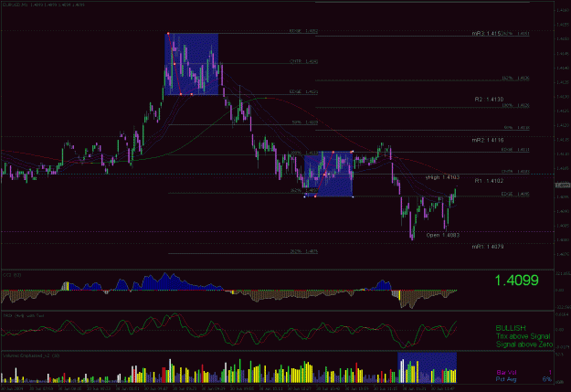Click the CNTR label beside upper rectangle
The width and height of the screenshot is (571, 392).
click(303, 61)
